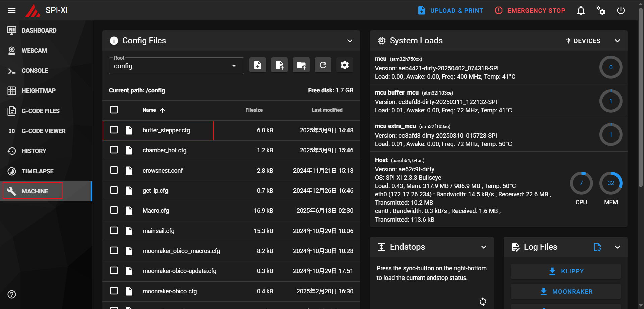The image size is (644, 309).
Task: Open the G-Code Viewer from the sidebar
Action: 44,131
